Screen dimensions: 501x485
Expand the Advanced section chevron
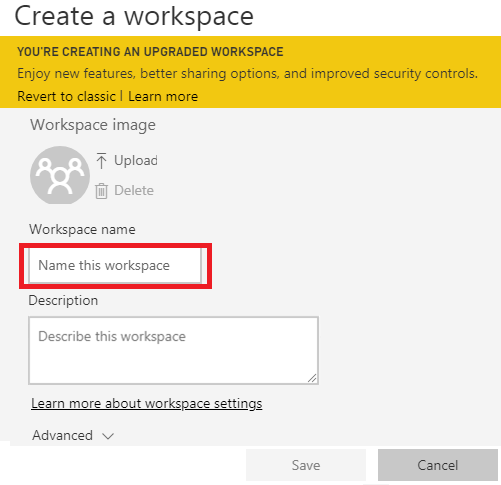[108, 436]
